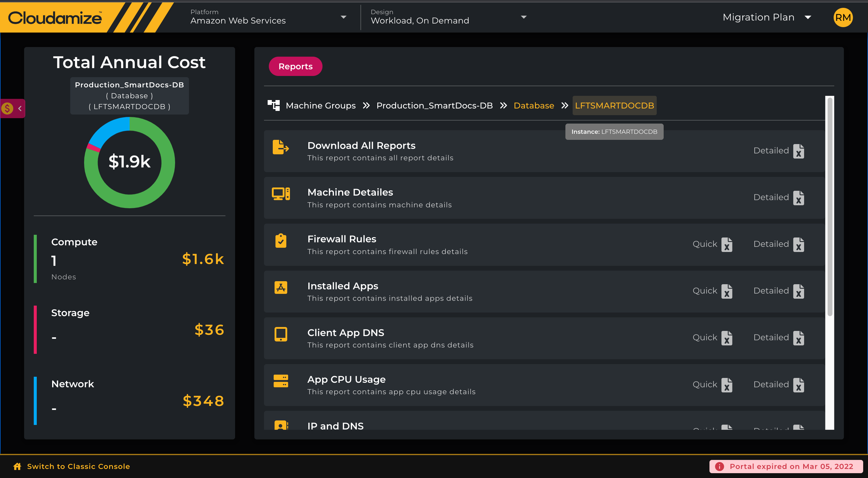868x478 pixels.
Task: Click Switch to Classic Console link
Action: click(78, 466)
